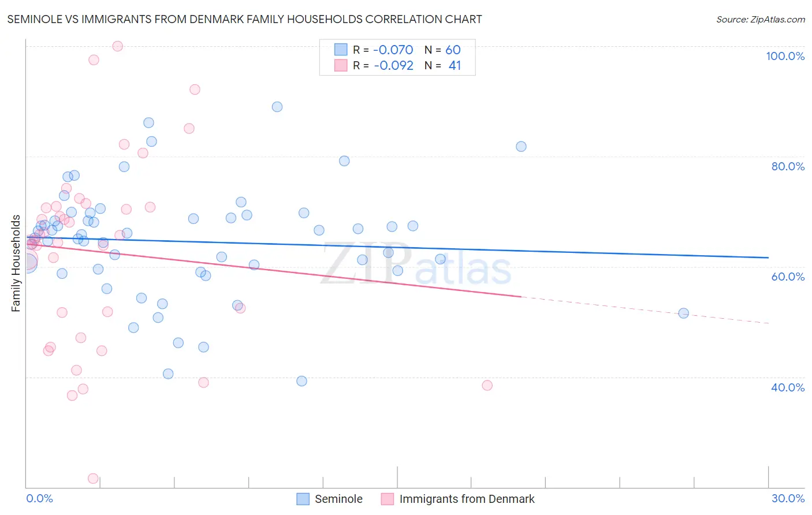
Task: Click the 0.0% x-axis label
Action: pyautogui.click(x=39, y=498)
